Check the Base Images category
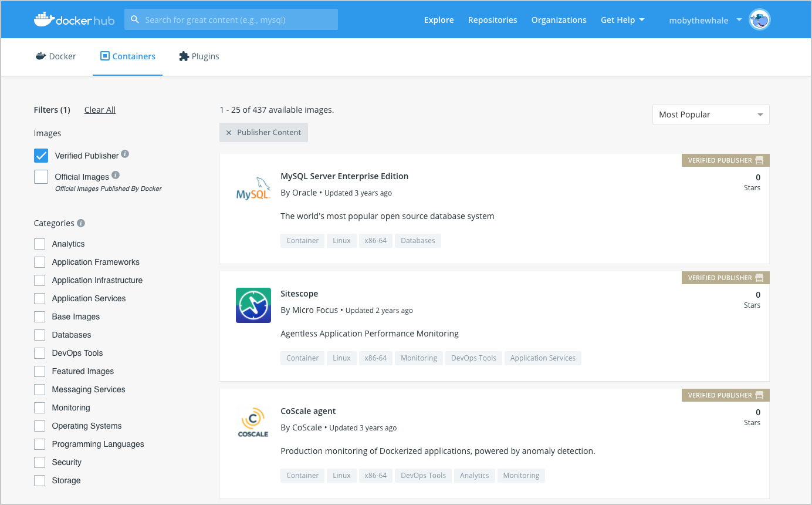The height and width of the screenshot is (505, 812). pos(39,317)
